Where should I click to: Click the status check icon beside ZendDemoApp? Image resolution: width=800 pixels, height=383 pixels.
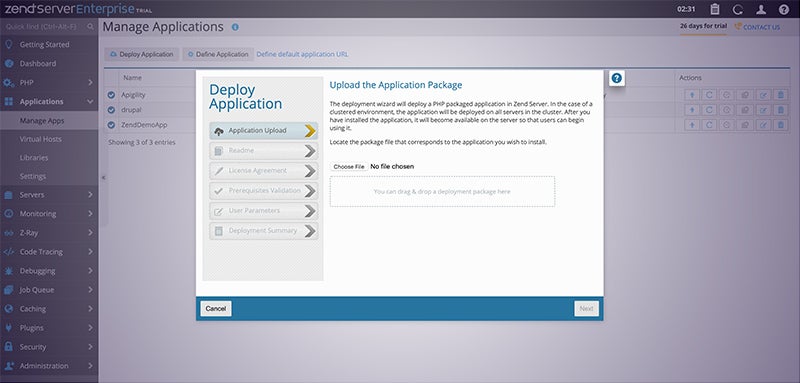[x=111, y=124]
